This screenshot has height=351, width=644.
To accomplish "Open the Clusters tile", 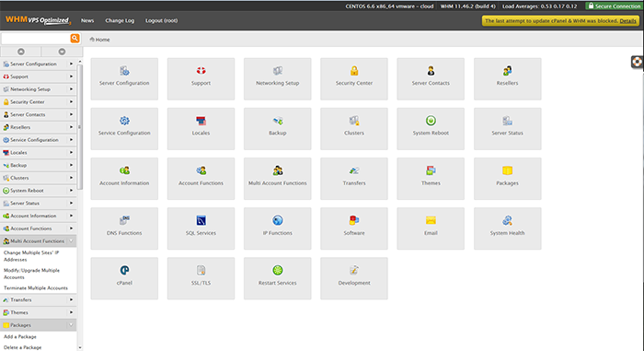I will 354,129.
